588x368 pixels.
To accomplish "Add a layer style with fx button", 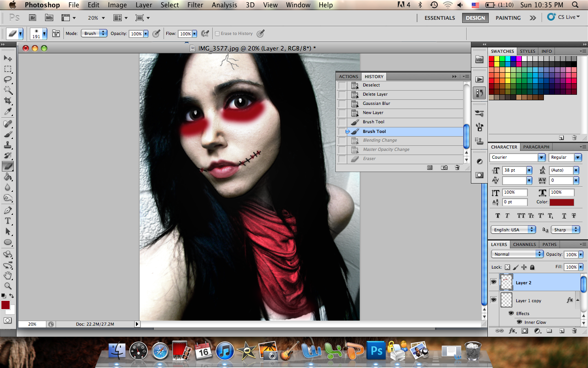I will [513, 331].
